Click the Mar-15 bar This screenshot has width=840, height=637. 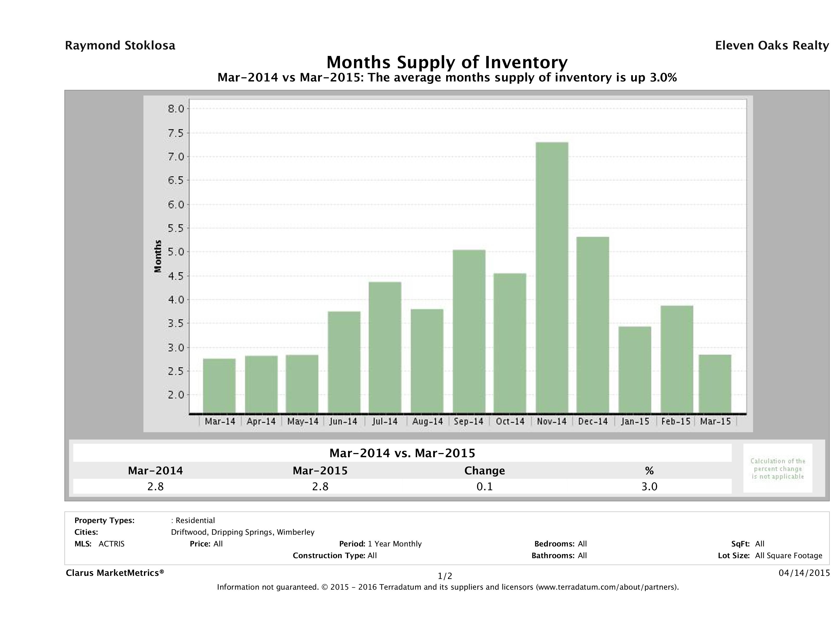[715, 383]
